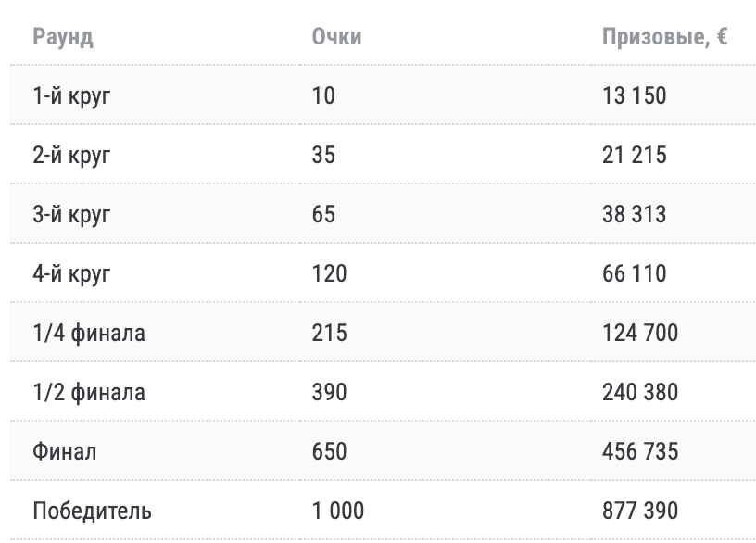
Task: Select the 2-й круг row label
Action: (71, 156)
